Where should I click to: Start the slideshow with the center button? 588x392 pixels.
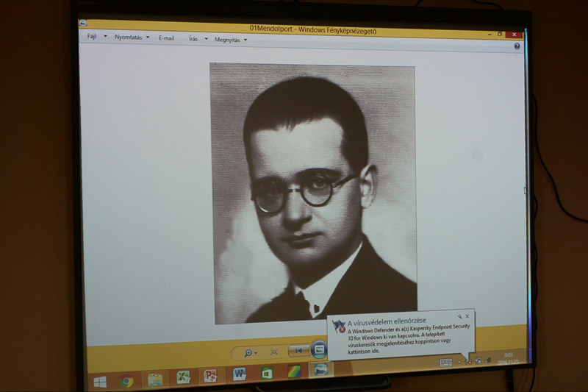point(320,350)
